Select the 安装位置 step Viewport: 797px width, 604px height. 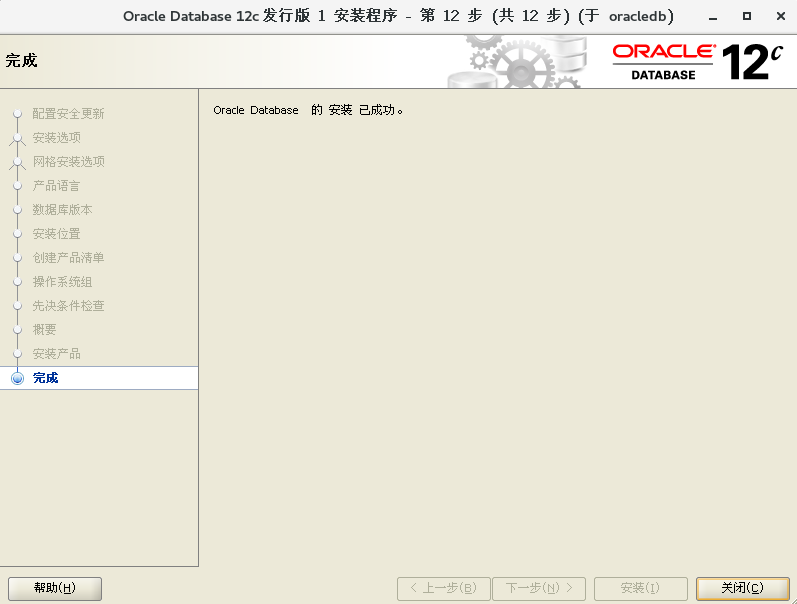click(56, 233)
